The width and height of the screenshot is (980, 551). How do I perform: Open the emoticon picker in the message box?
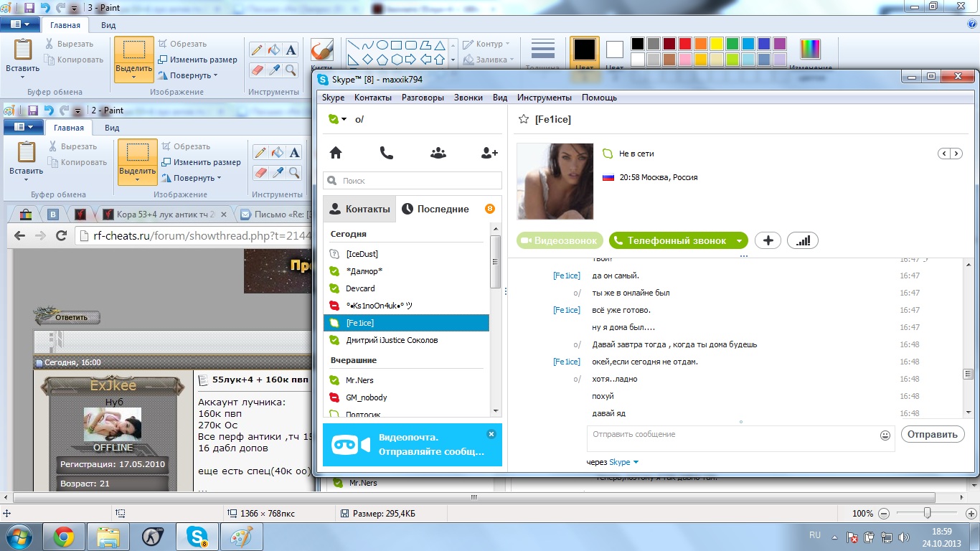click(x=885, y=435)
